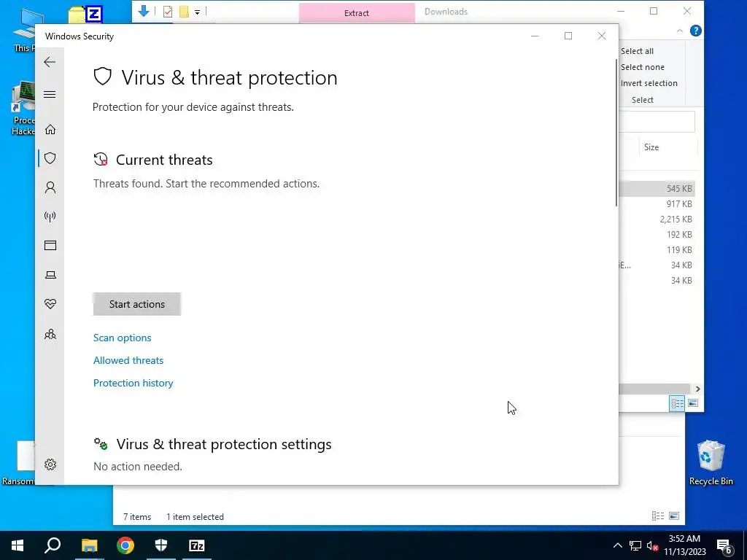Click the Windows Security vertical scrollbar
This screenshot has height=560, width=747.
coord(616,133)
